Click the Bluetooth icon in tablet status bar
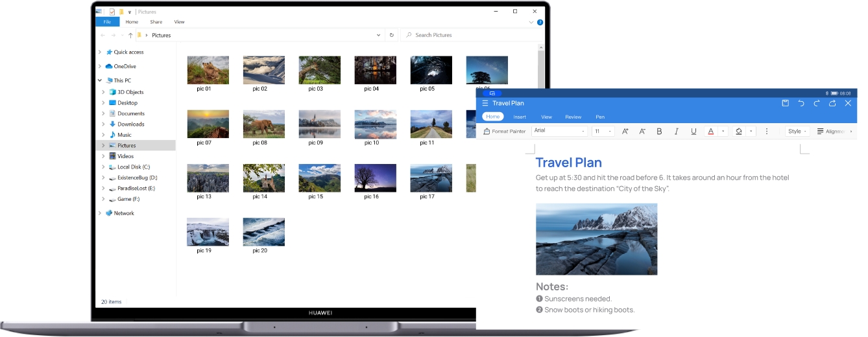Screen dimensions: 868x337 pyautogui.click(x=827, y=93)
